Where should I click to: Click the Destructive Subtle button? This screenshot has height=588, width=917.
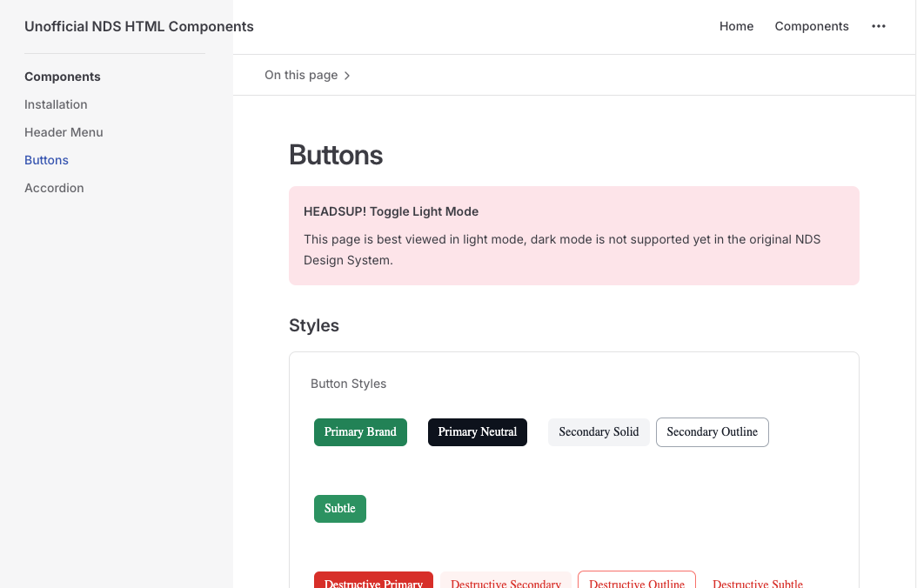(x=757, y=581)
